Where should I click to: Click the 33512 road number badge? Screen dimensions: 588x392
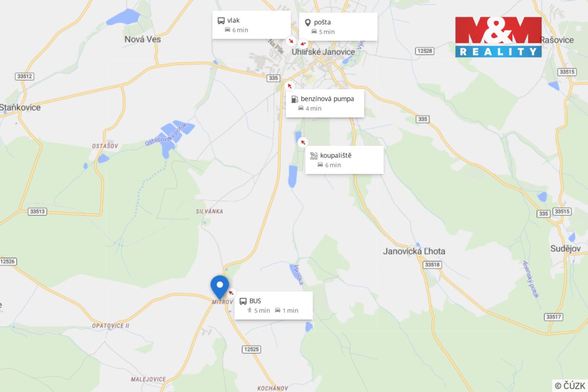click(x=25, y=77)
